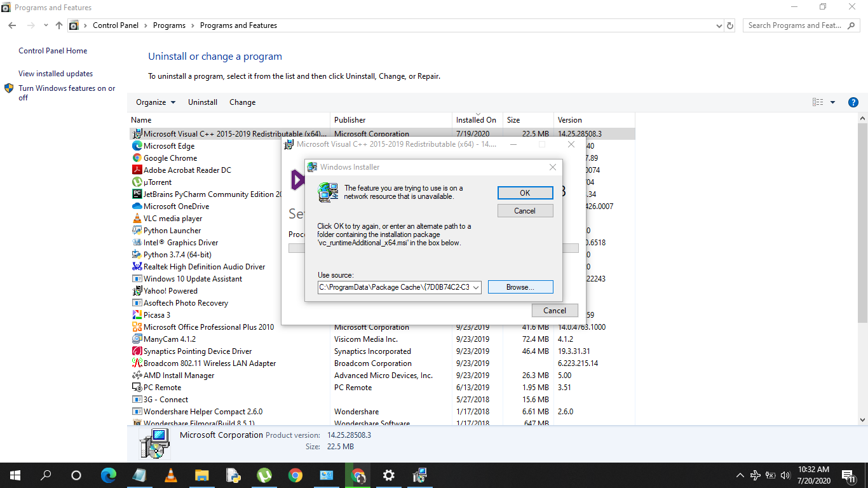Open View installed updates link
The height and width of the screenshot is (488, 868).
click(x=55, y=74)
